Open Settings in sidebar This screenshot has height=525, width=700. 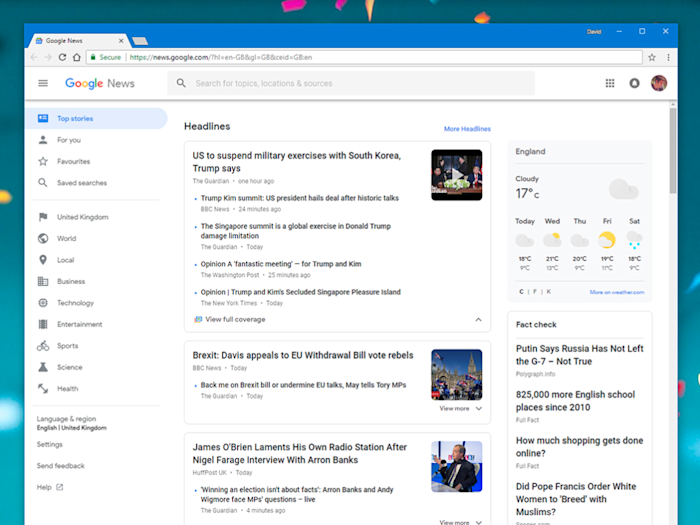[50, 444]
